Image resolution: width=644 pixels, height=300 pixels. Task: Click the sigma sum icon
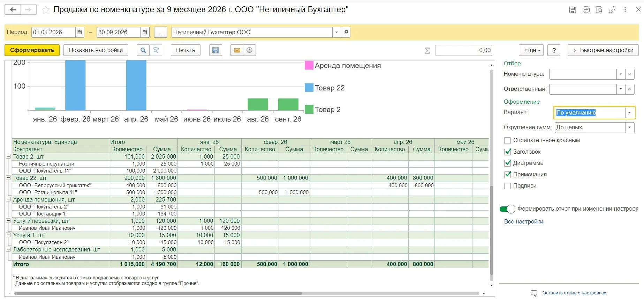[427, 51]
